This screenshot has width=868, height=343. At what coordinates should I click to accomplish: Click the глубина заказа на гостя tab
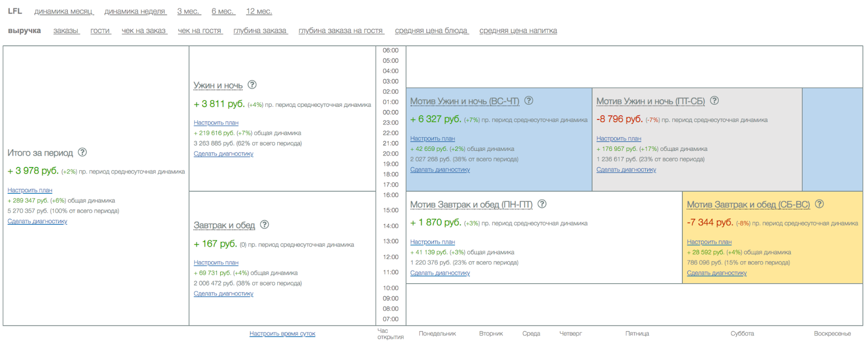tap(340, 31)
